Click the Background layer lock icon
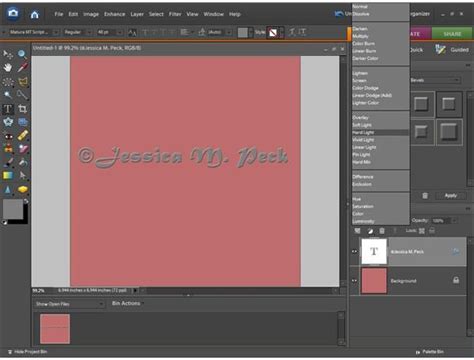 [456, 280]
